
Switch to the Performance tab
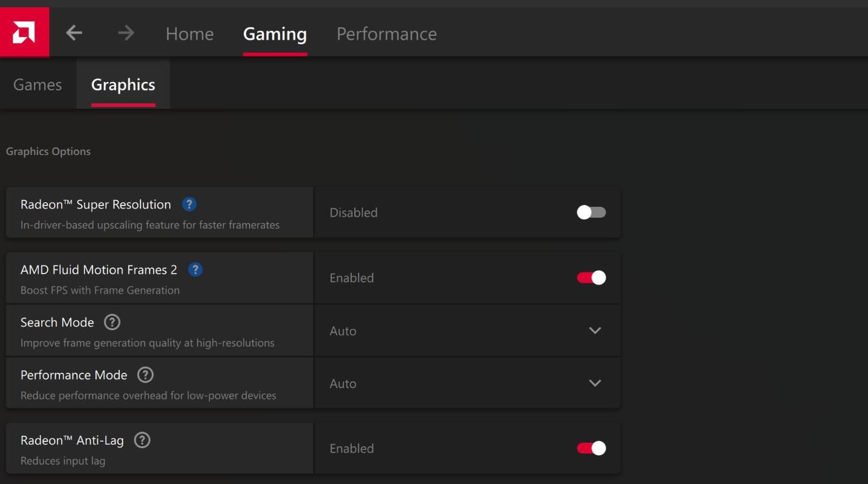(387, 34)
